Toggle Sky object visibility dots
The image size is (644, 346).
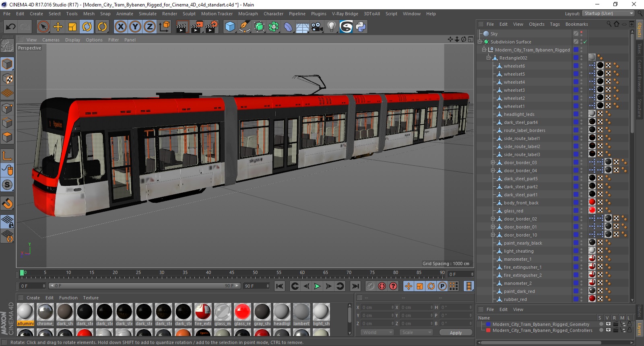581,34
